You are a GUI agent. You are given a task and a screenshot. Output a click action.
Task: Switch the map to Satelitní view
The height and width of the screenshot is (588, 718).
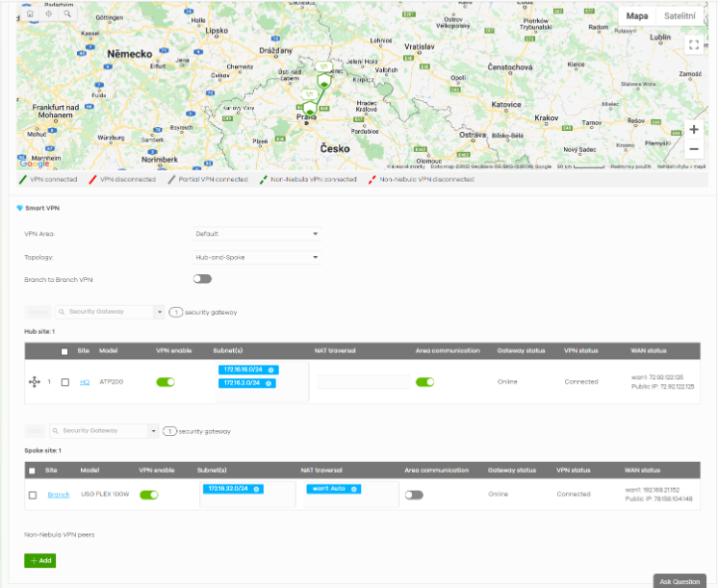[680, 15]
